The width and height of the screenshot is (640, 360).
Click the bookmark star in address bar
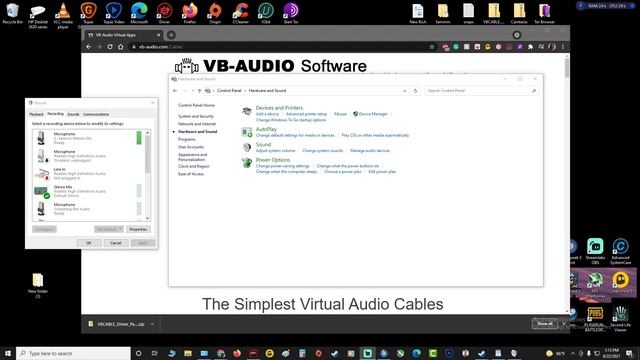coord(432,47)
